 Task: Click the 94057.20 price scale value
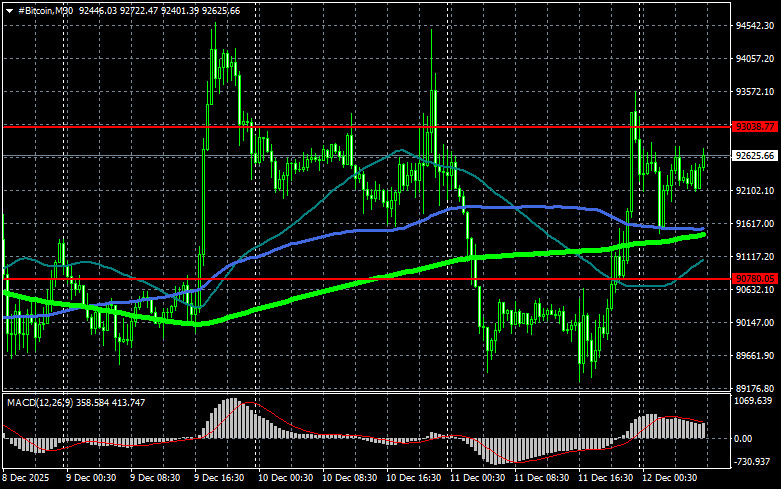pos(755,59)
